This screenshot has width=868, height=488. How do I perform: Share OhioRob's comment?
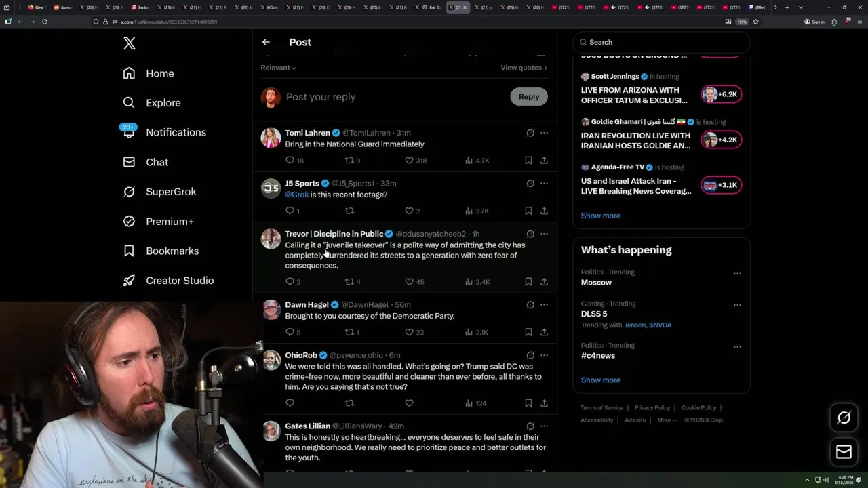click(x=544, y=403)
